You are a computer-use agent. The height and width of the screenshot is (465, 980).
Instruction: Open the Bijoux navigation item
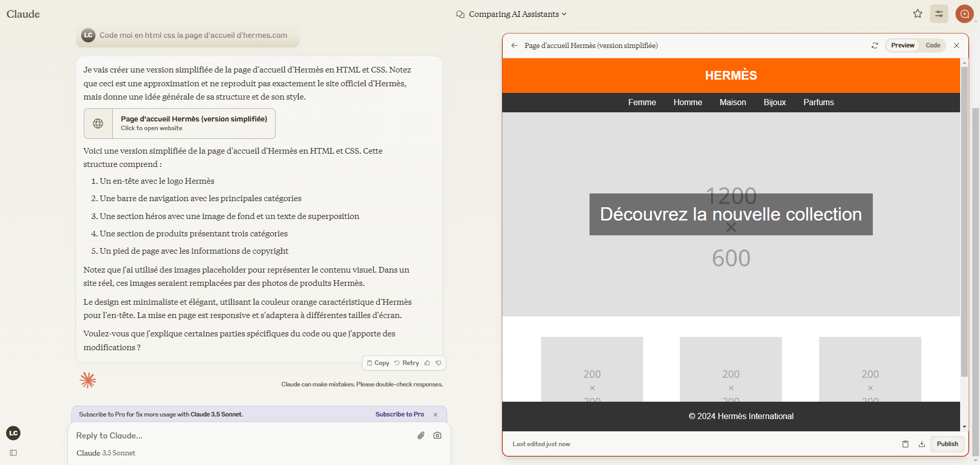coord(775,102)
